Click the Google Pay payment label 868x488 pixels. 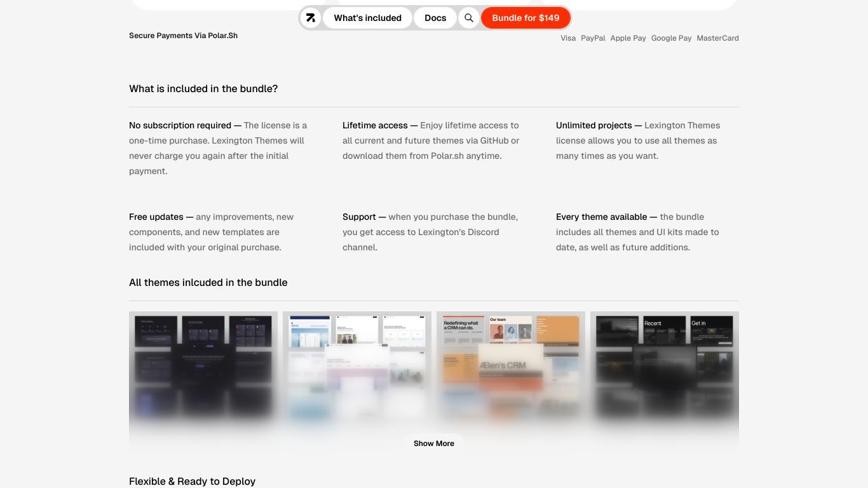pyautogui.click(x=671, y=38)
